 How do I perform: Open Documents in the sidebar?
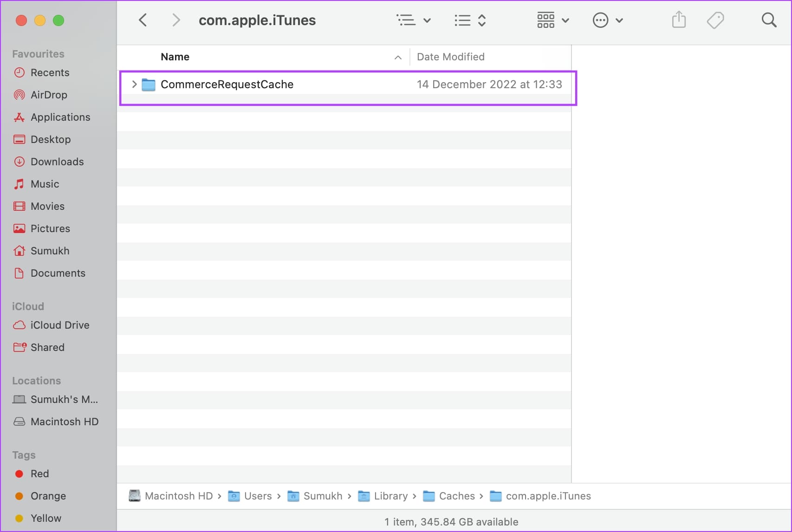[x=58, y=273]
